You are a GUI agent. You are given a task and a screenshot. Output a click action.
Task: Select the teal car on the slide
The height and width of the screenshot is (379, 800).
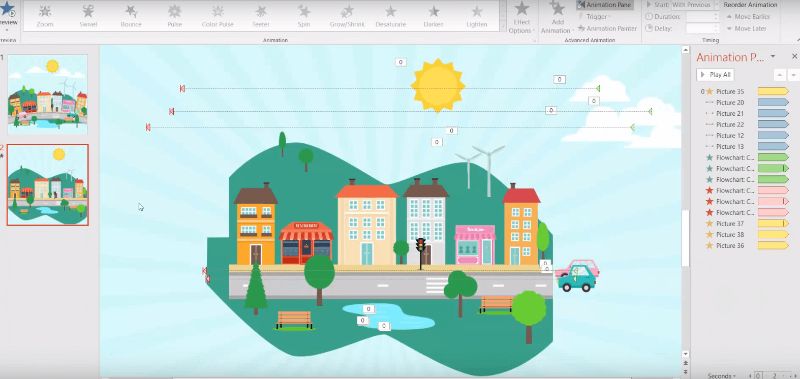[x=577, y=278]
